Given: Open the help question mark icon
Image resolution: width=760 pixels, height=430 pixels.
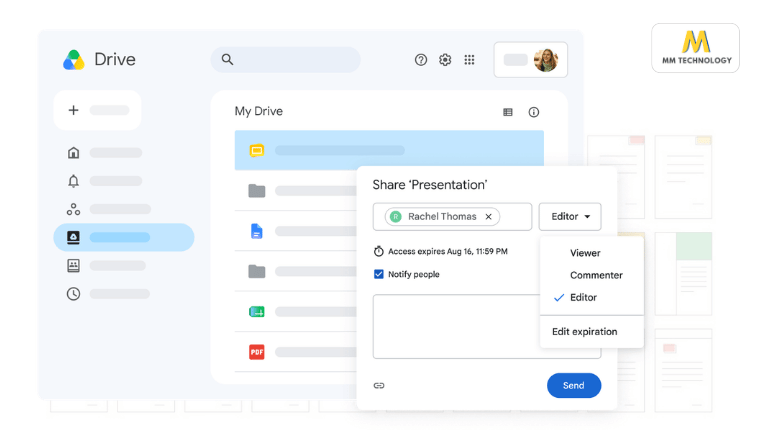Looking at the screenshot, I should tap(421, 60).
